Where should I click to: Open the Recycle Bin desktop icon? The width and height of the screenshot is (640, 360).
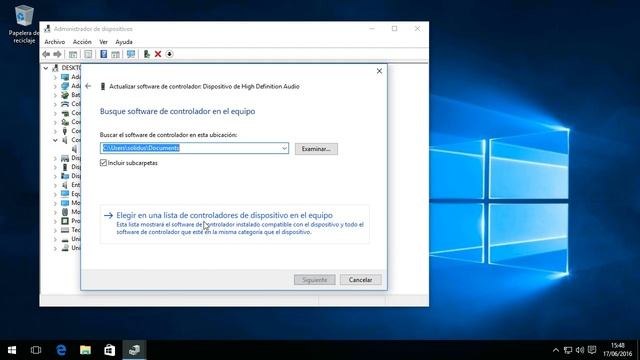point(24,24)
